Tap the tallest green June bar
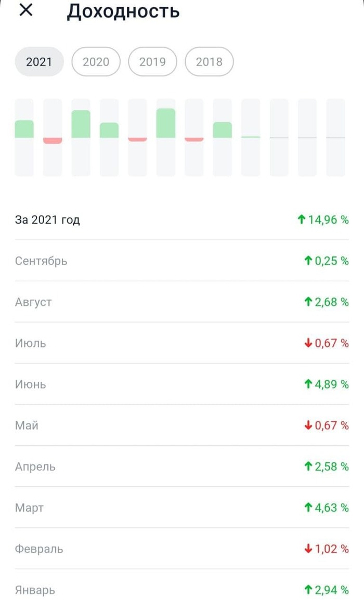The image size is (364, 607). point(166,123)
